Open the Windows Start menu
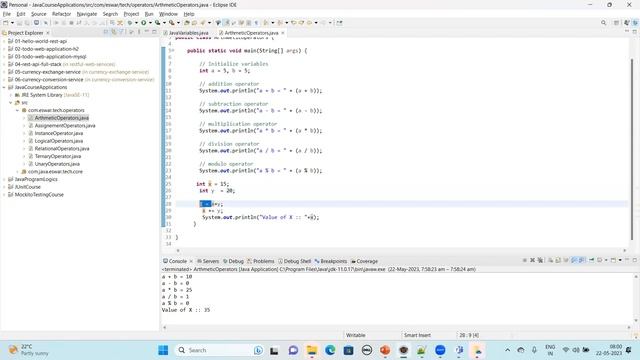Viewport: 640px width, 360px height. [163, 350]
